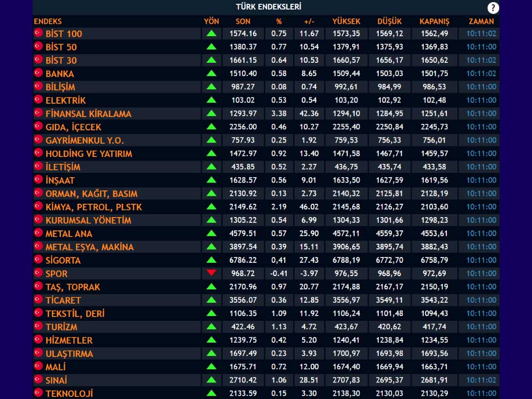Click TEKNOLOJİ closing value 2130,29
The width and height of the screenshot is (532, 399).
pos(434,393)
